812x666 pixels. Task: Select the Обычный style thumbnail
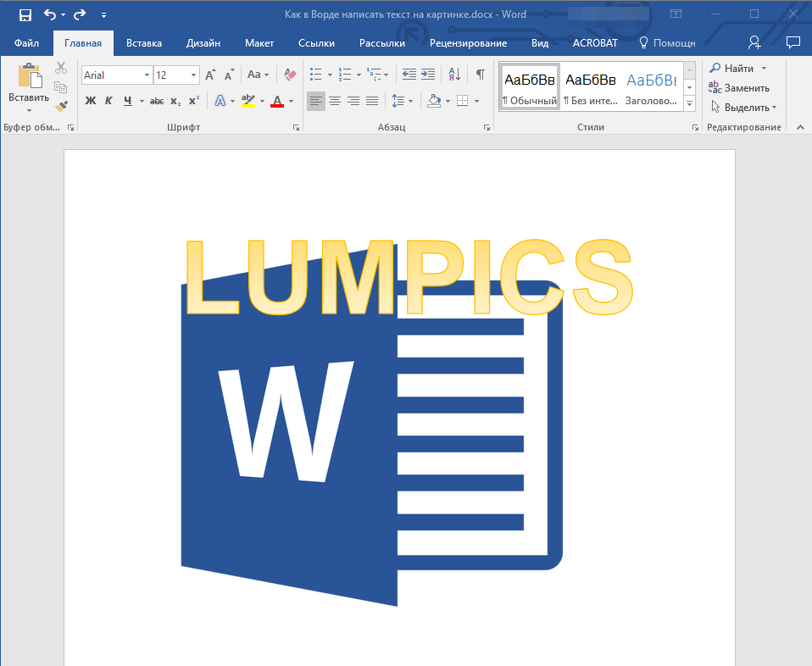(530, 86)
